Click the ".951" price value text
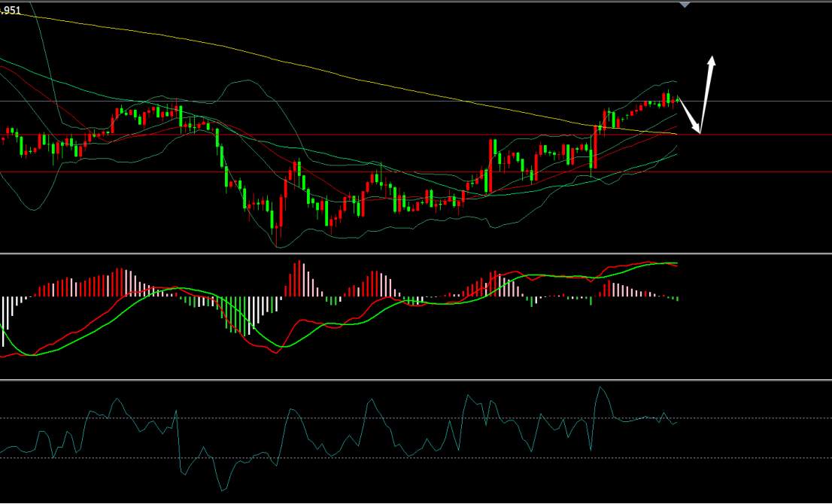The width and height of the screenshot is (832, 504). click(10, 11)
